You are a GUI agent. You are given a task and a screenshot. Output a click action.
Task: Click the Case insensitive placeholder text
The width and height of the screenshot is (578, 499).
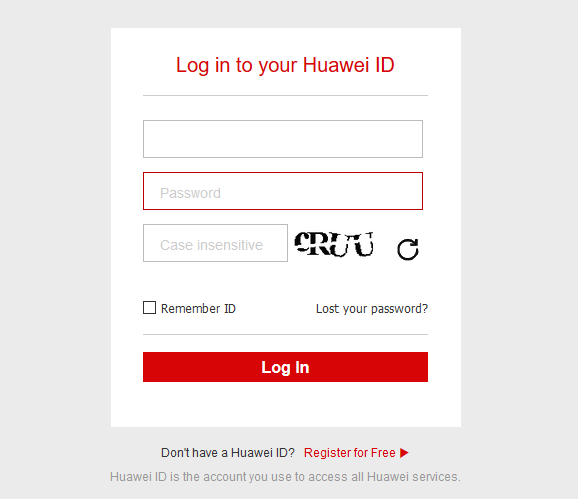point(211,245)
